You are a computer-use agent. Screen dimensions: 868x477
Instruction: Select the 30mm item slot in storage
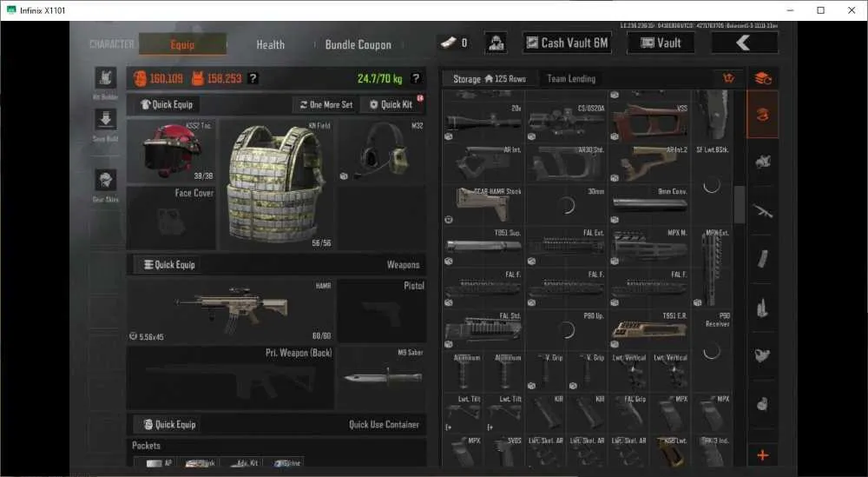tap(566, 204)
